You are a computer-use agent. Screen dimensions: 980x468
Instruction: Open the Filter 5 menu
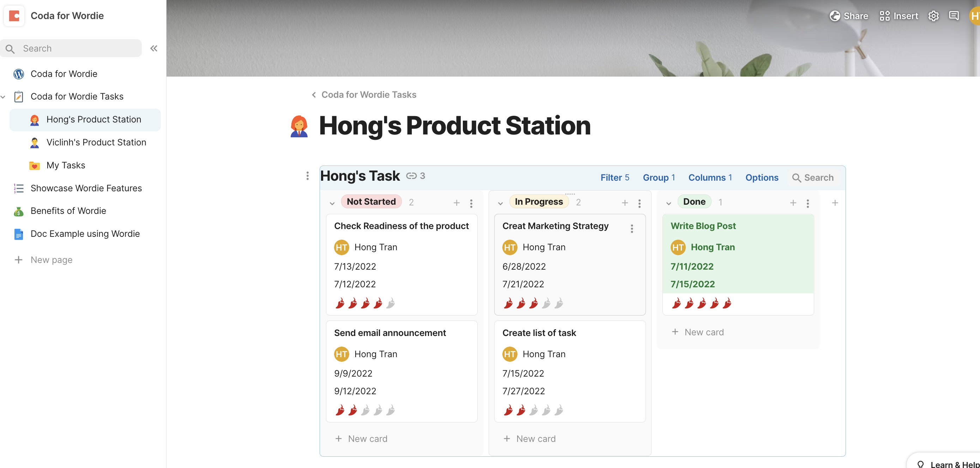pos(615,178)
